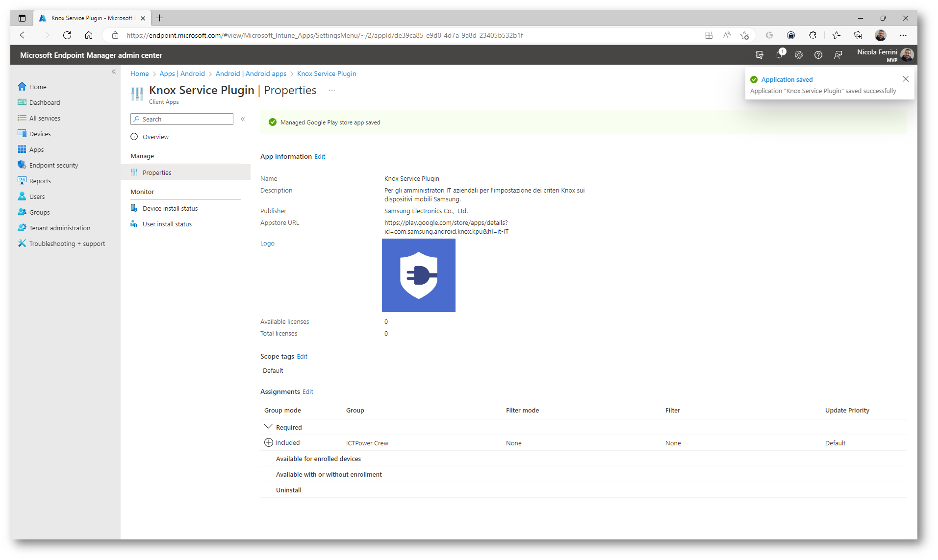
Task: Open the Help question mark icon
Action: tap(818, 55)
